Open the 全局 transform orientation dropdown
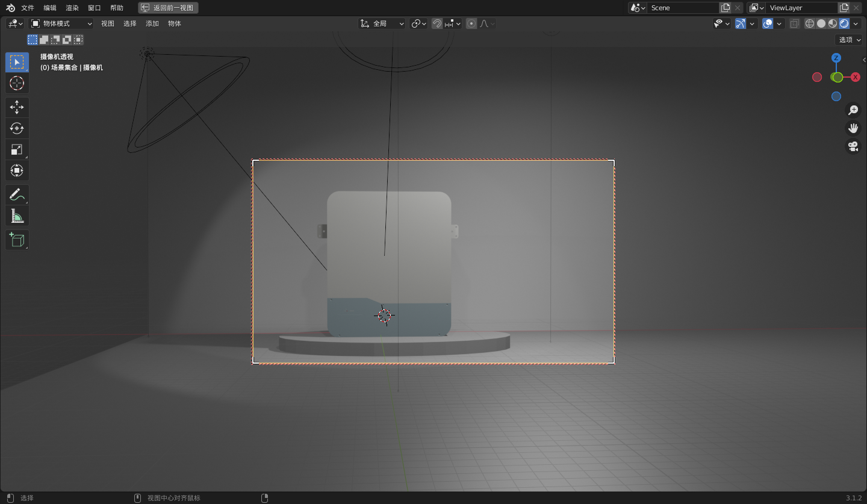The height and width of the screenshot is (504, 867). tap(382, 23)
